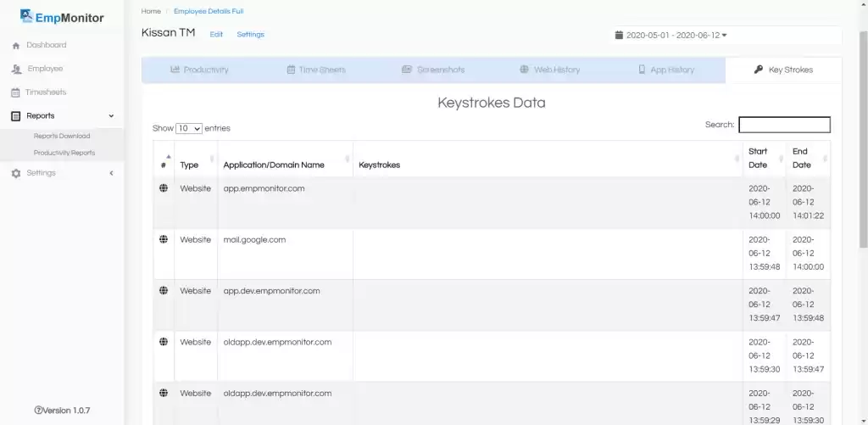
Task: Sort table by Keystrokes column
Action: (548, 159)
